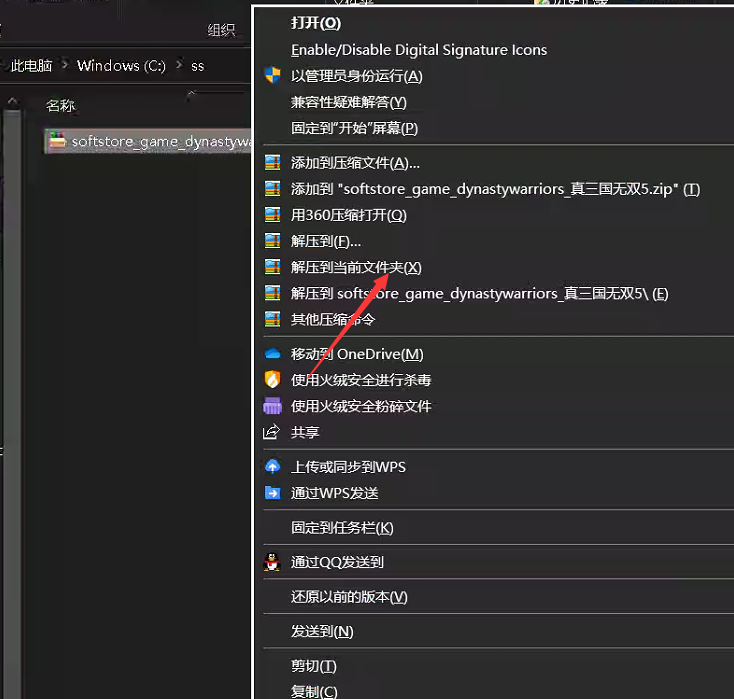Click the share icon beside 共享

(x=272, y=432)
